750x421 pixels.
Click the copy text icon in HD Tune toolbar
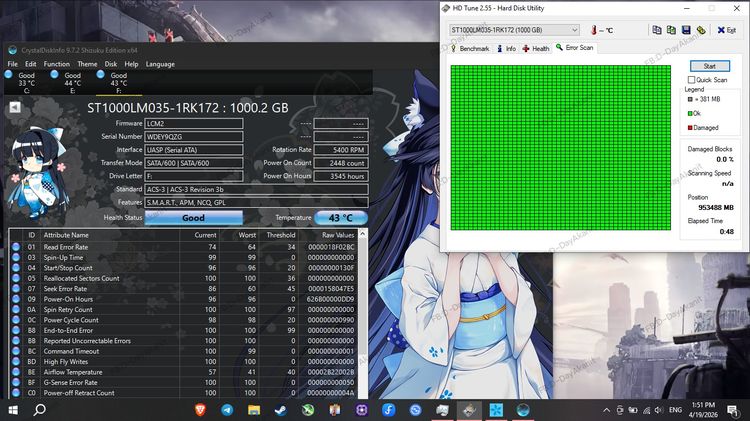point(657,30)
